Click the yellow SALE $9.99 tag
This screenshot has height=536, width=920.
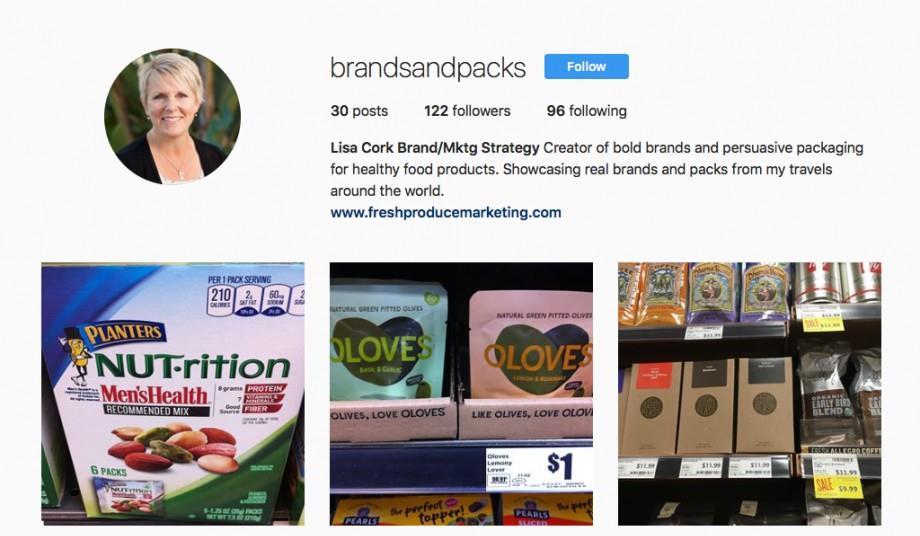(837, 487)
